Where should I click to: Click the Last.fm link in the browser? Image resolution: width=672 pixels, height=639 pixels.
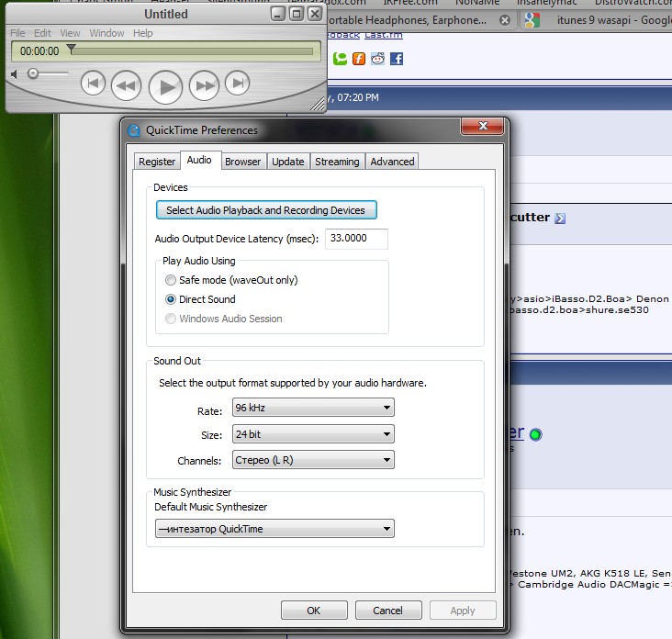click(384, 35)
